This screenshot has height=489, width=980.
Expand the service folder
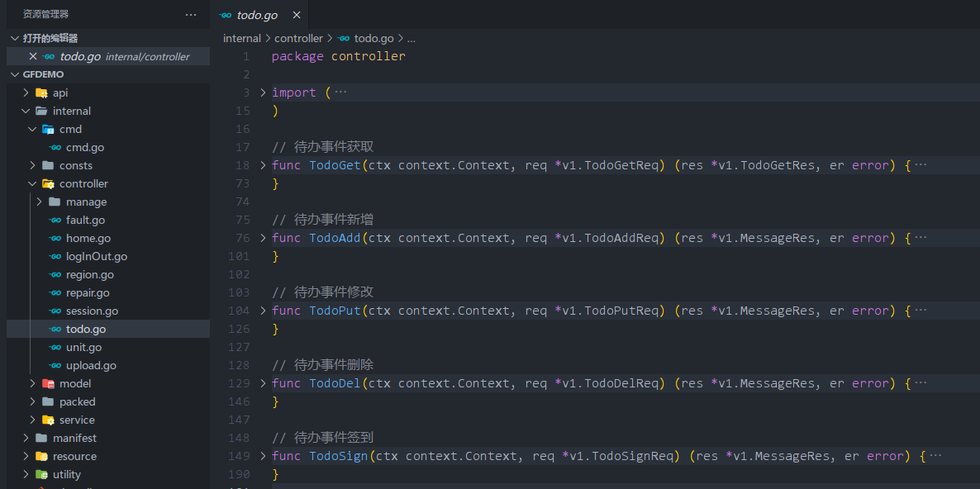pyautogui.click(x=32, y=419)
